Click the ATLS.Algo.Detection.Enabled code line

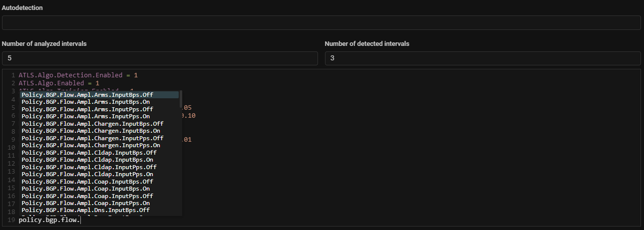[x=78, y=75]
